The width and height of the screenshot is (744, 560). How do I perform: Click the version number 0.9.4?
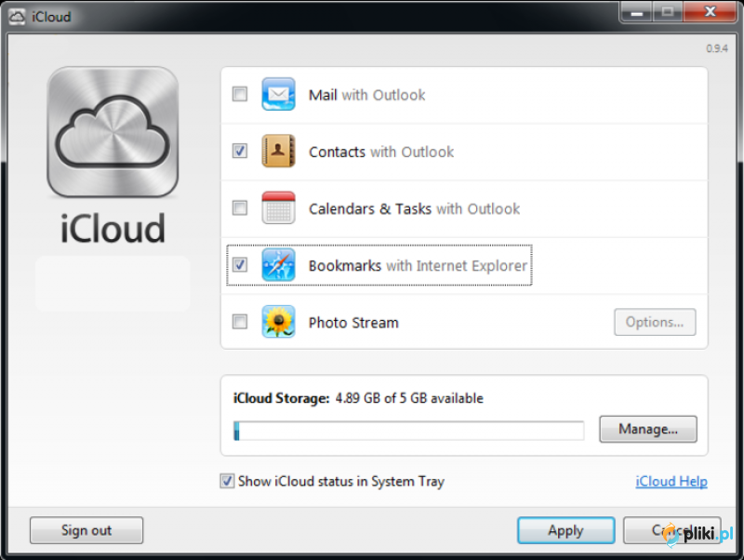coord(716,48)
